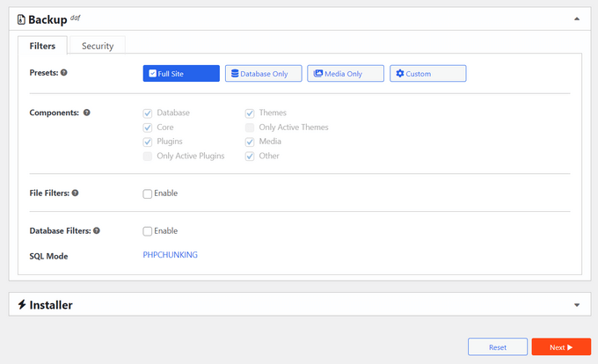Choose the Custom preset with gear icon
This screenshot has width=598, height=364.
point(427,74)
